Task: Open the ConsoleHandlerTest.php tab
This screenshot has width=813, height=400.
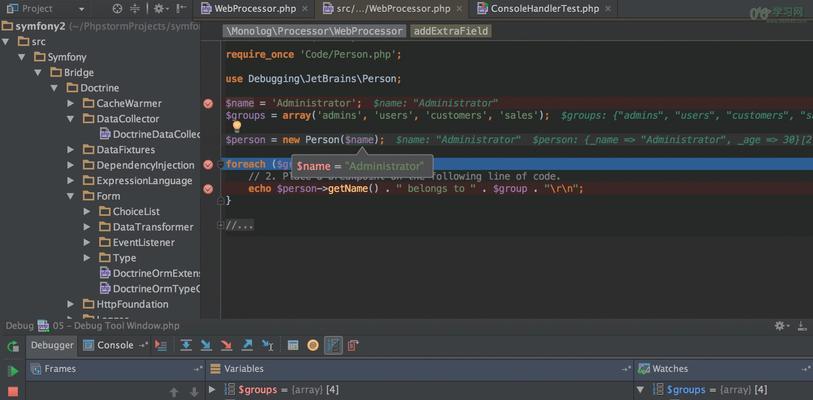Action: click(x=543, y=9)
